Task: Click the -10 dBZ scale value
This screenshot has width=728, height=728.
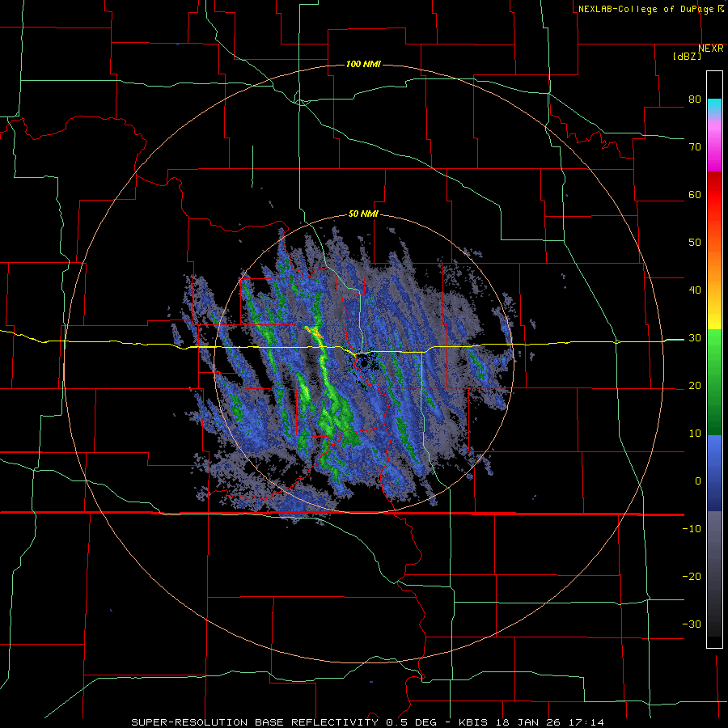Action: [692, 529]
